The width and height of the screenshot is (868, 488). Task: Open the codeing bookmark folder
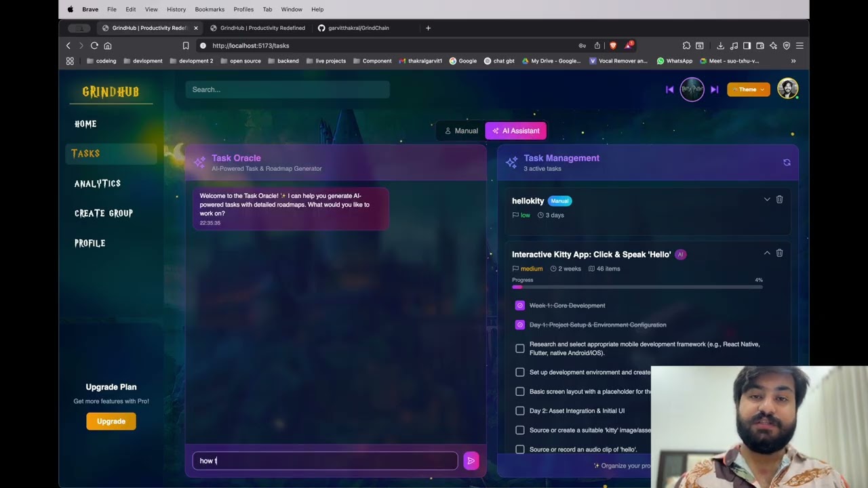102,61
